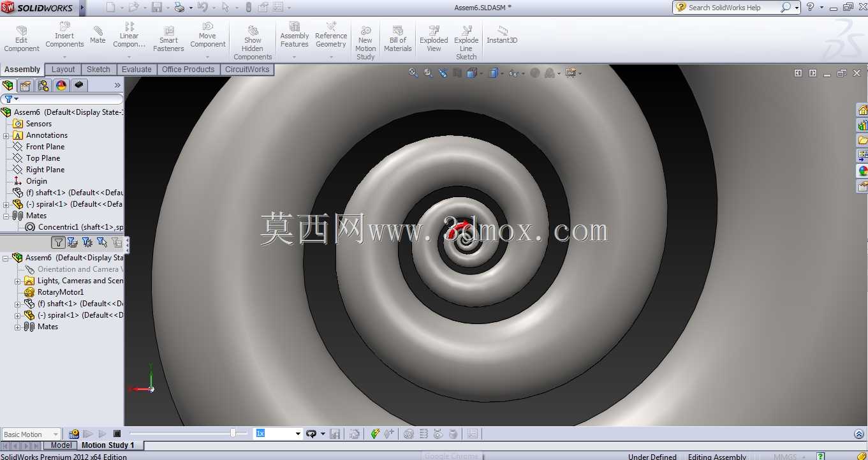Click the feature tree filter field
This screenshot has width=868, height=460.
(x=62, y=100)
